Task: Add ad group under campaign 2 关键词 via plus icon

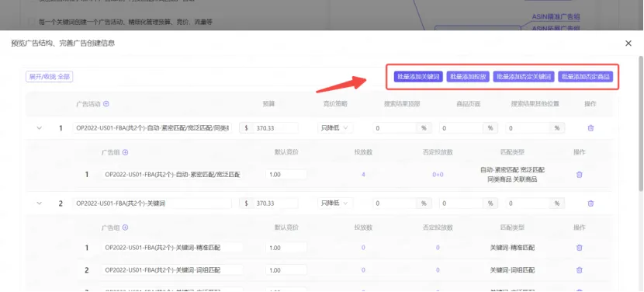Action: (x=125, y=228)
